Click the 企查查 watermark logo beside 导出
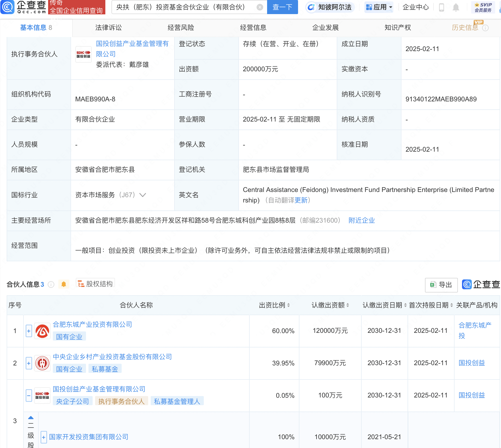This screenshot has height=448, width=501. tap(481, 284)
